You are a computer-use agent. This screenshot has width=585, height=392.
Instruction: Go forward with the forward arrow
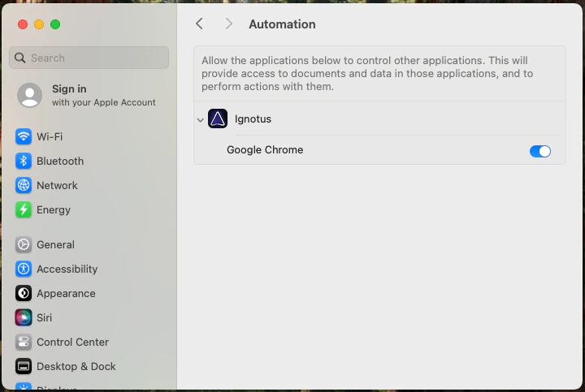228,24
